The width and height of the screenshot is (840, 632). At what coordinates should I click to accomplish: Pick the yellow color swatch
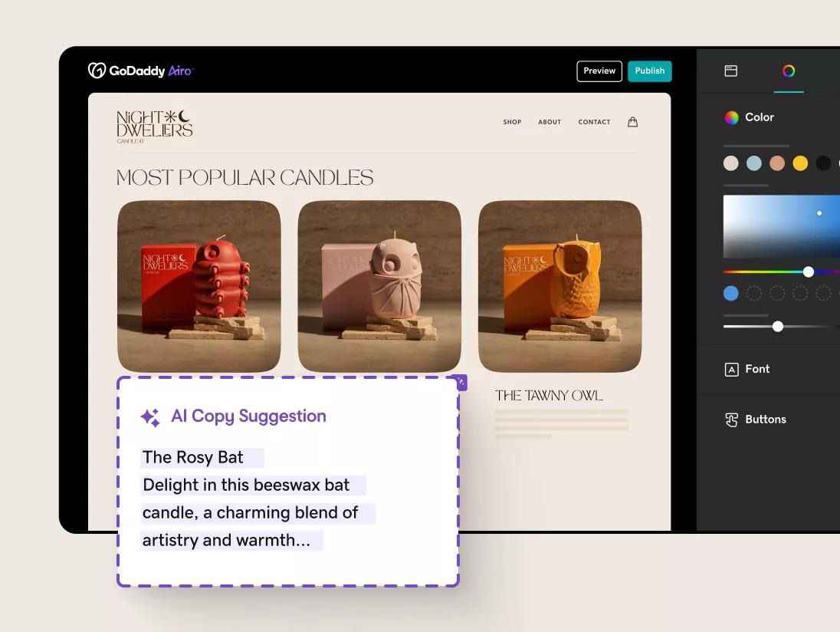click(800, 163)
